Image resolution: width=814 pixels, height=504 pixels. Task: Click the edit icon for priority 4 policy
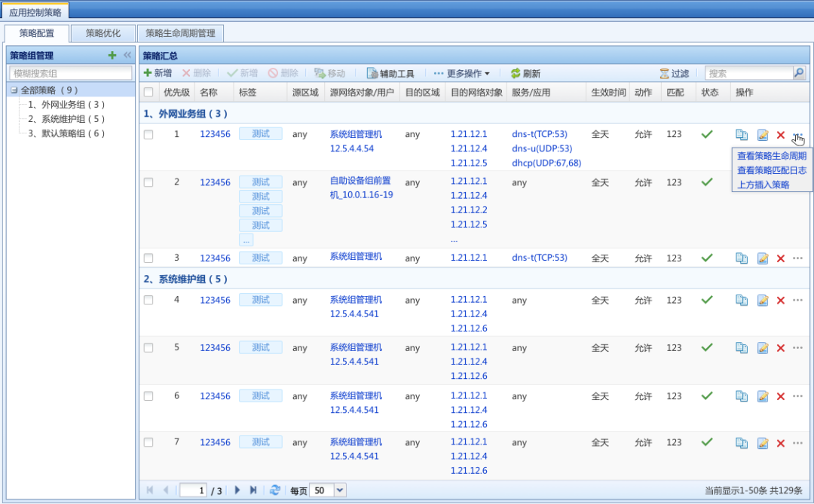pos(763,301)
